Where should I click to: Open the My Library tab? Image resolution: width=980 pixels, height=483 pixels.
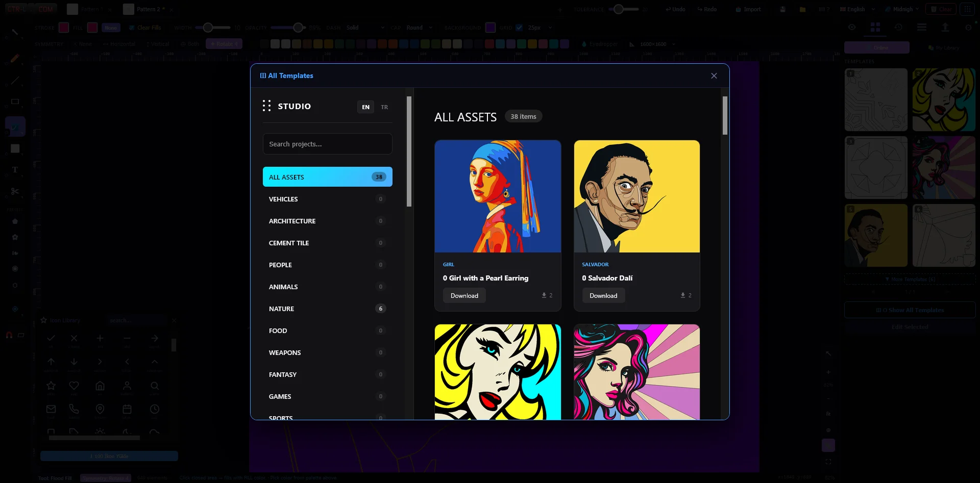click(x=944, y=47)
